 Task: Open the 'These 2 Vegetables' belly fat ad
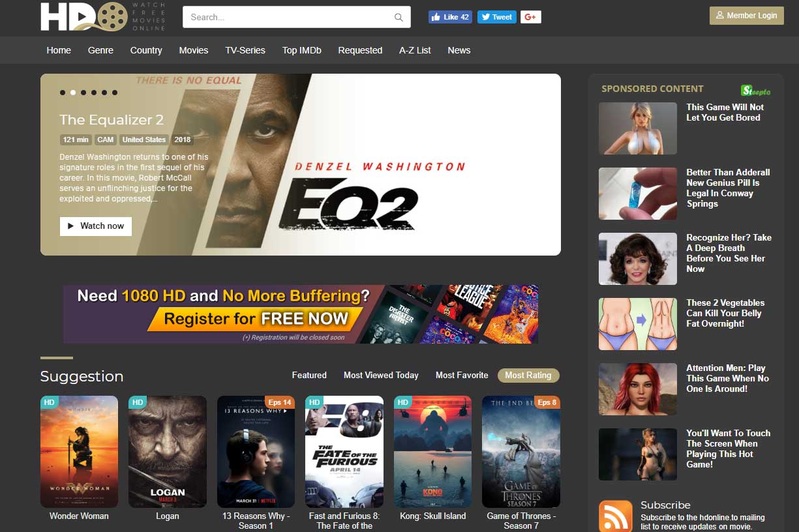725,313
